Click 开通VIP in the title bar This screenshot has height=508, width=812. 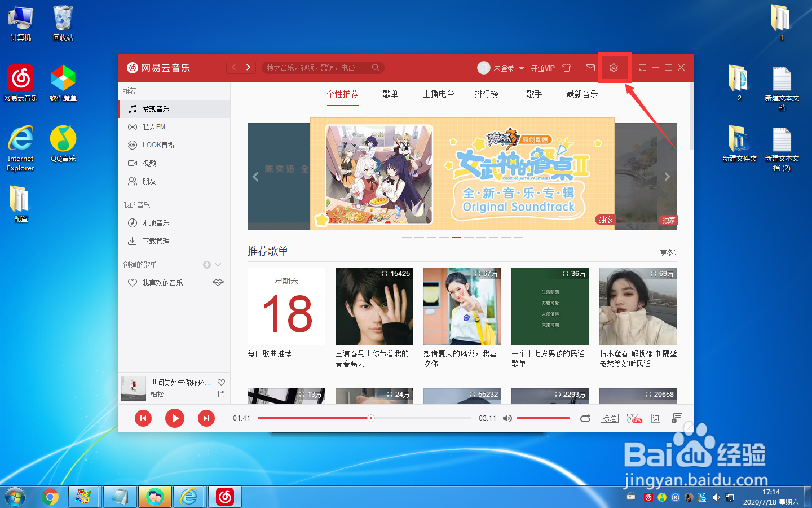point(542,68)
